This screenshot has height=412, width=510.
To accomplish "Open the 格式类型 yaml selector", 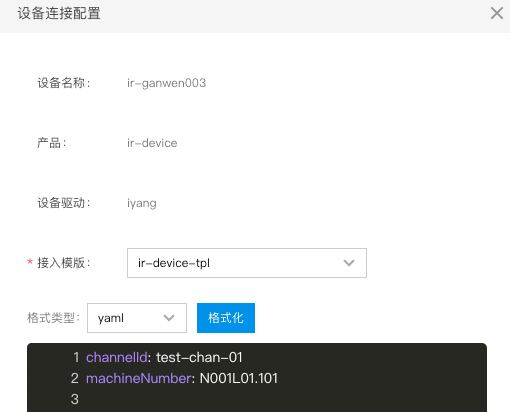I will pyautogui.click(x=137, y=318).
